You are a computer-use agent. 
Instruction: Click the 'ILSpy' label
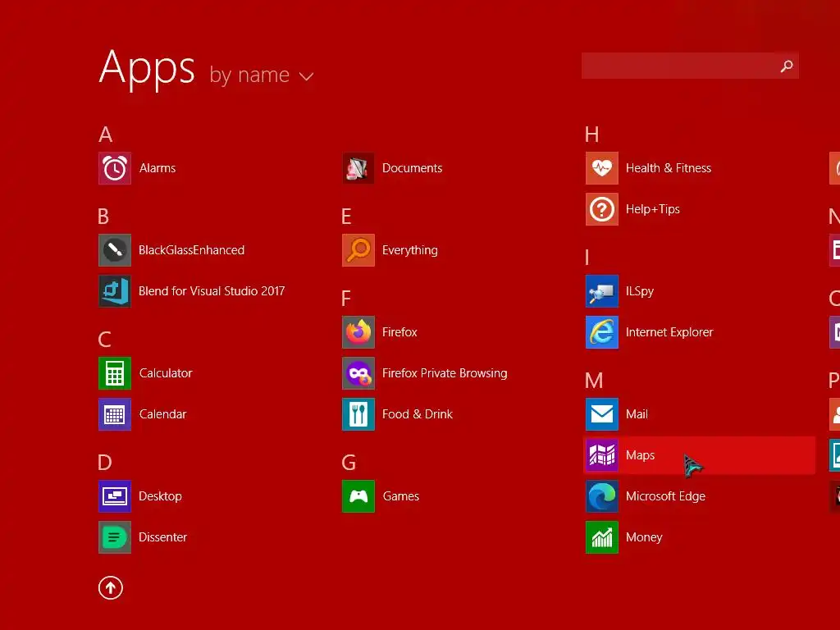640,291
